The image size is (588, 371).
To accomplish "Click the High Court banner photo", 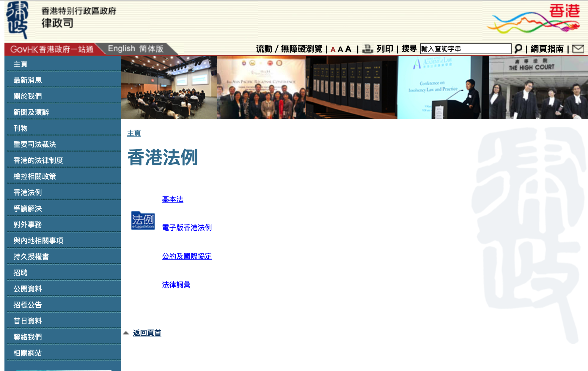I will pyautogui.click(x=538, y=87).
